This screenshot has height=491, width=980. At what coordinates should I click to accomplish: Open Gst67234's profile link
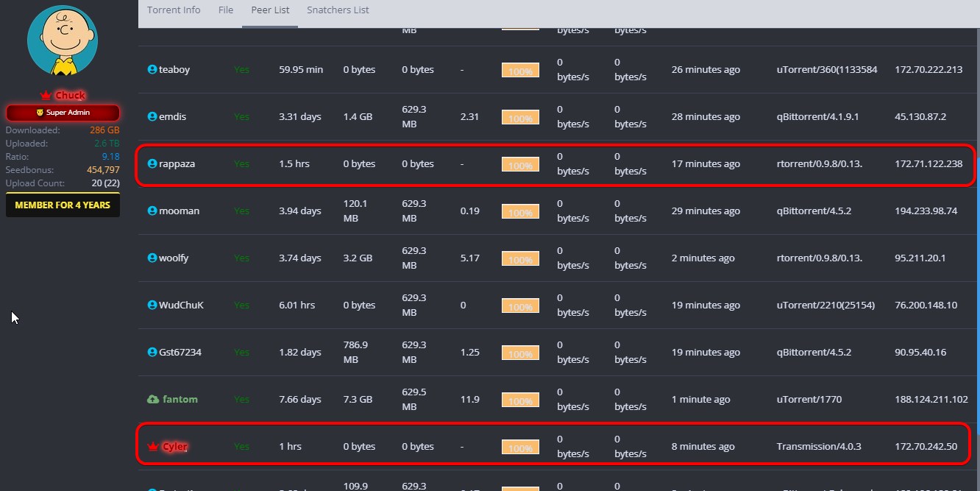pyautogui.click(x=180, y=352)
